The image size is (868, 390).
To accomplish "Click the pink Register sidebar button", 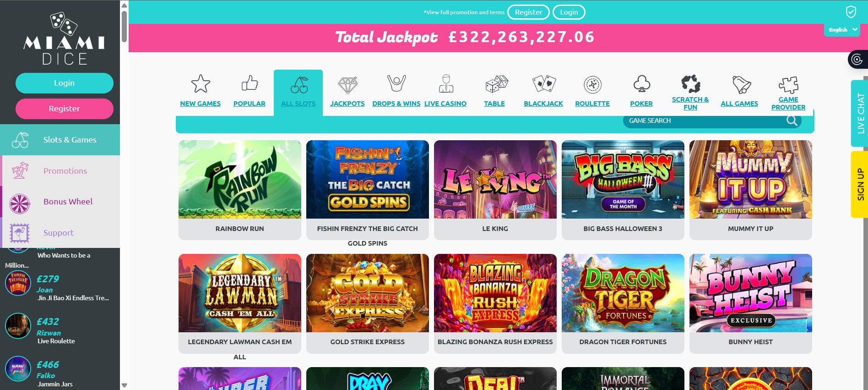I will click(65, 109).
